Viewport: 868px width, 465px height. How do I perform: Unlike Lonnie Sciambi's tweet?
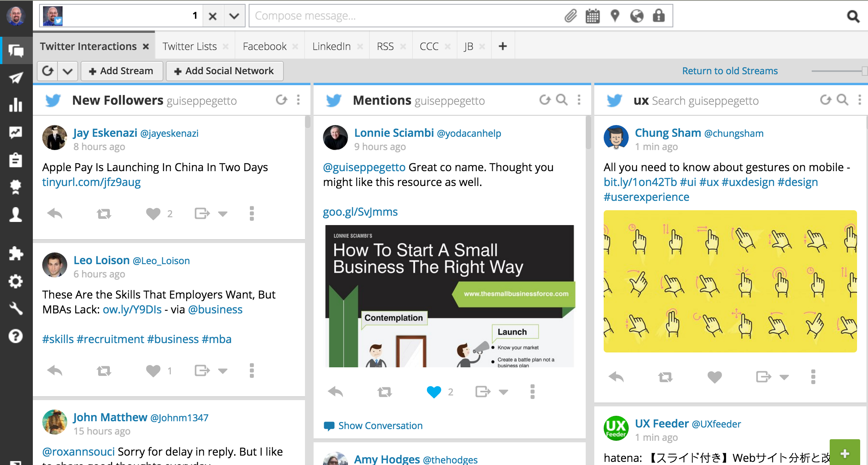(x=434, y=392)
